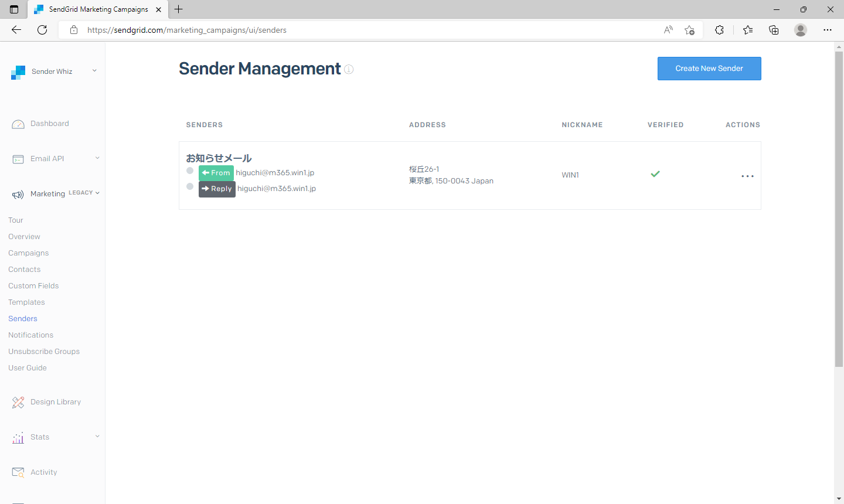Click the dark Reply badge

[x=217, y=189]
